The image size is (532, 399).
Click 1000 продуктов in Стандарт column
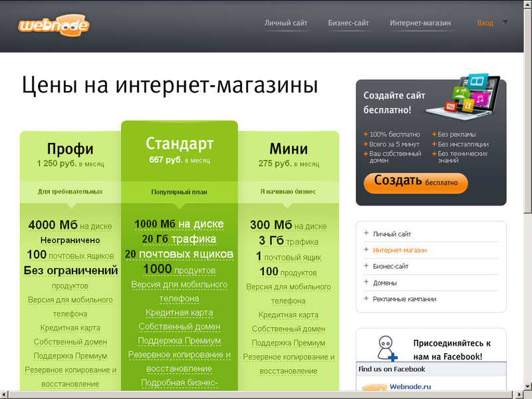tap(179, 269)
